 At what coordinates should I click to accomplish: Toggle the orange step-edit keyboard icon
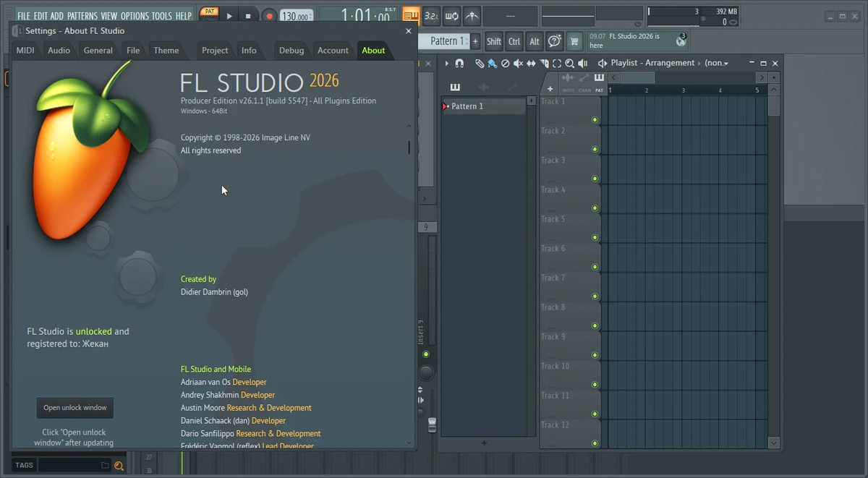tap(411, 15)
